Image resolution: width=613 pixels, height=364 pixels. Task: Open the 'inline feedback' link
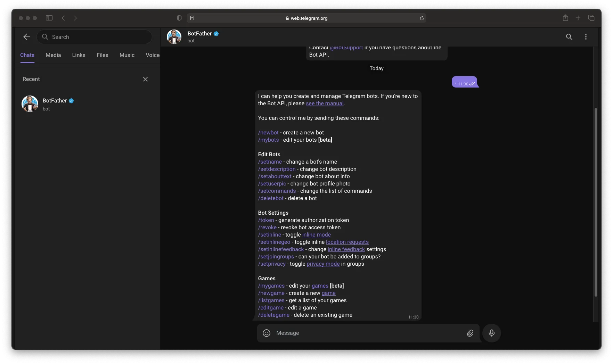346,249
